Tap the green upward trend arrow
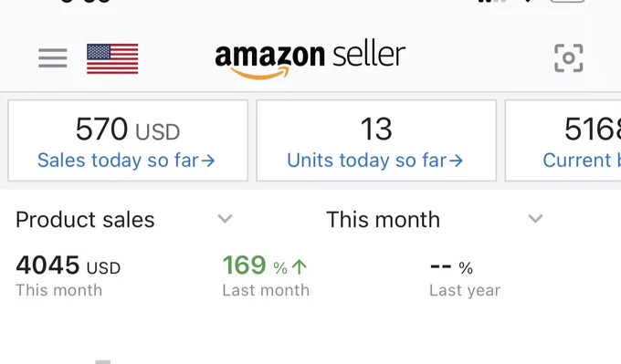Screen dimensions: 621x364 click(x=300, y=267)
